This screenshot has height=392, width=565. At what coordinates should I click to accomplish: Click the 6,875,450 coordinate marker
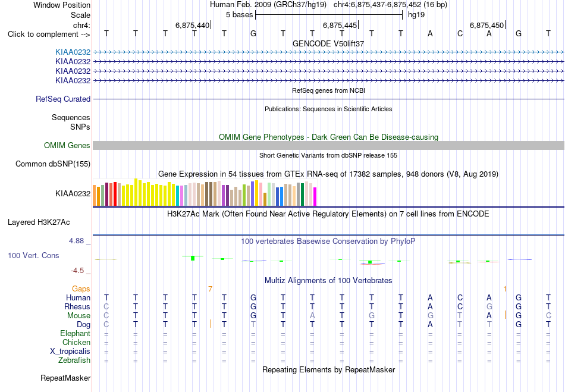point(487,25)
